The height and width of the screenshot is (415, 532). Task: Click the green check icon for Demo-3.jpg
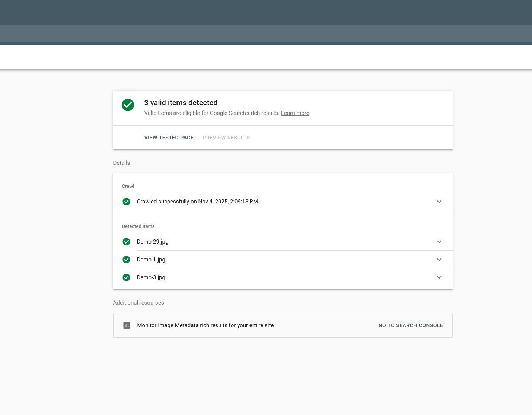coord(127,277)
